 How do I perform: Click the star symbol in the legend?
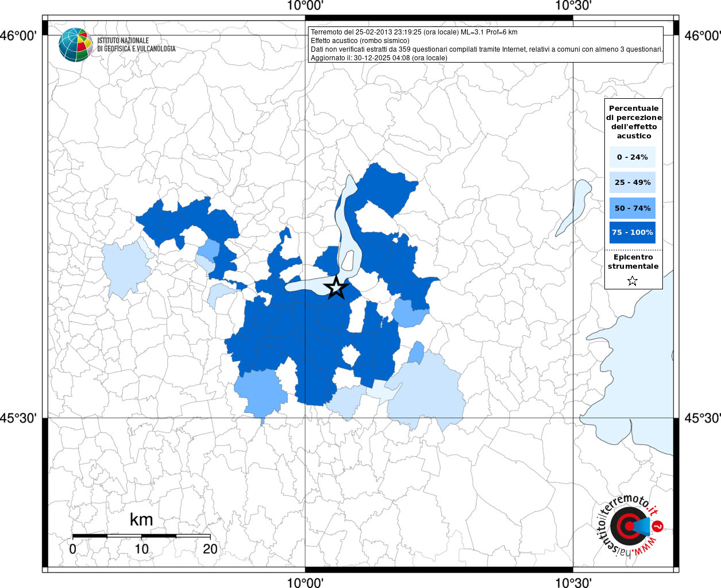tap(633, 281)
